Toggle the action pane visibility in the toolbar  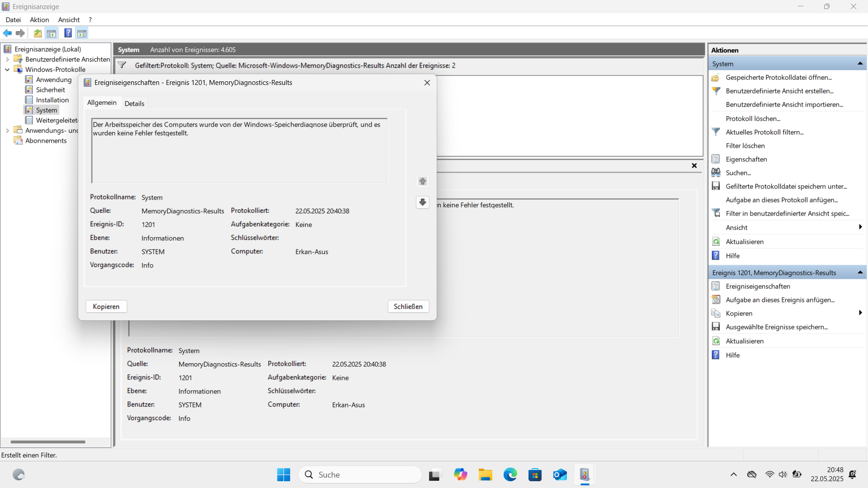82,33
